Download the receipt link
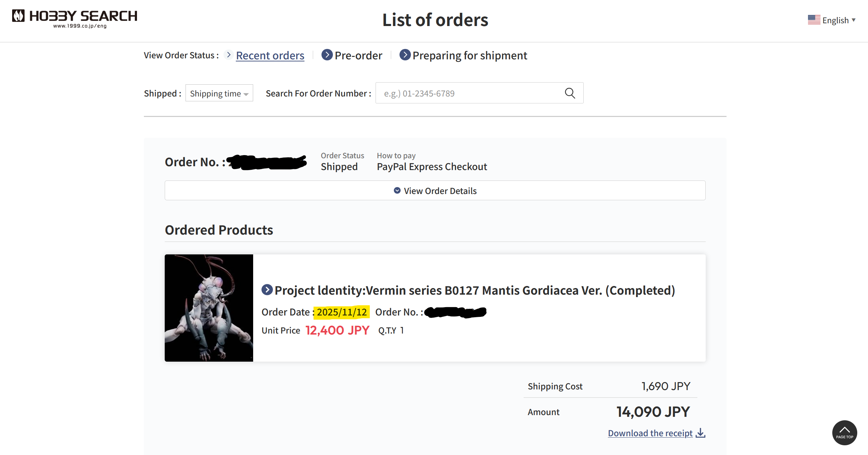The height and width of the screenshot is (455, 868). [x=650, y=433]
